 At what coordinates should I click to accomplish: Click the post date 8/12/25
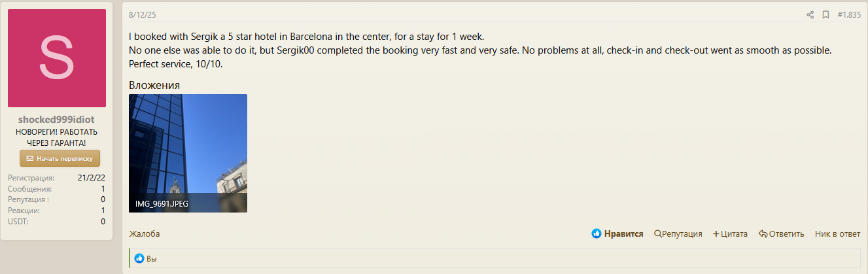[x=142, y=14]
